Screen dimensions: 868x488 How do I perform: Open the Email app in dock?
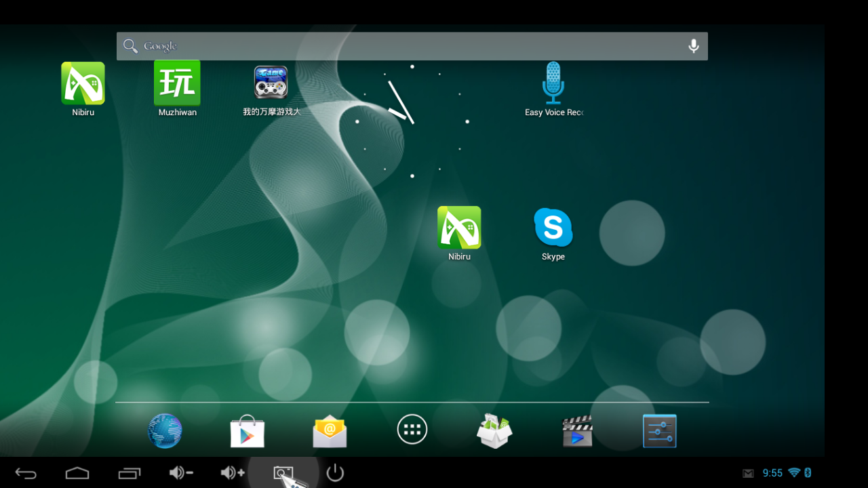coord(330,431)
